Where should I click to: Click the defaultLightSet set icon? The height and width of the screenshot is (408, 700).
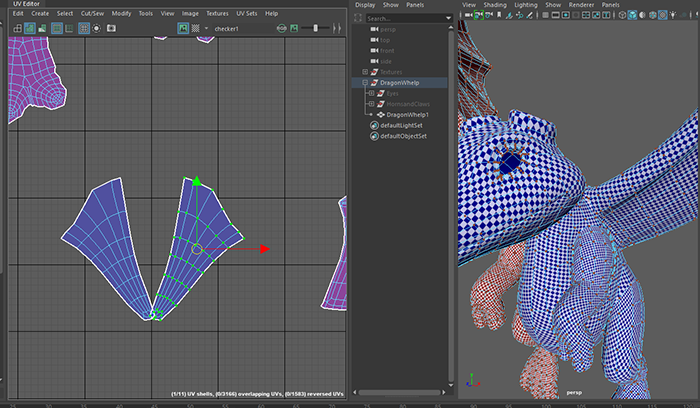point(374,125)
